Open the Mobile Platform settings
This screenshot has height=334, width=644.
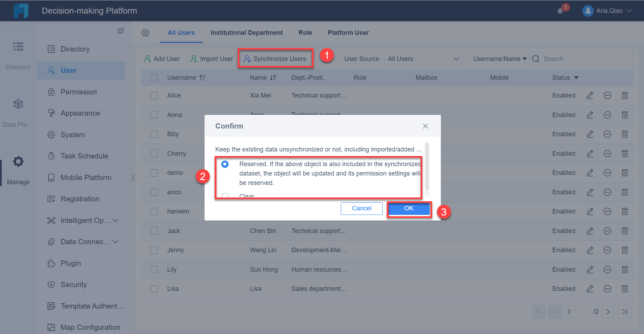pyautogui.click(x=85, y=177)
